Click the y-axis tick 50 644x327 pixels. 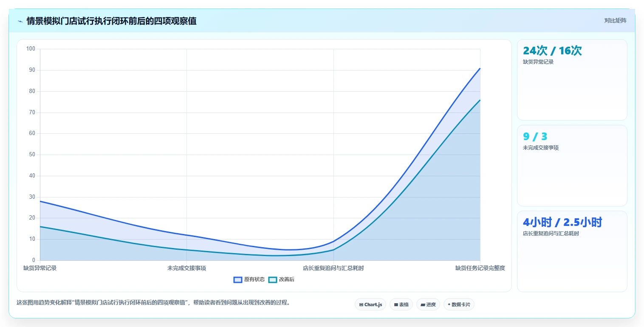tap(32, 155)
